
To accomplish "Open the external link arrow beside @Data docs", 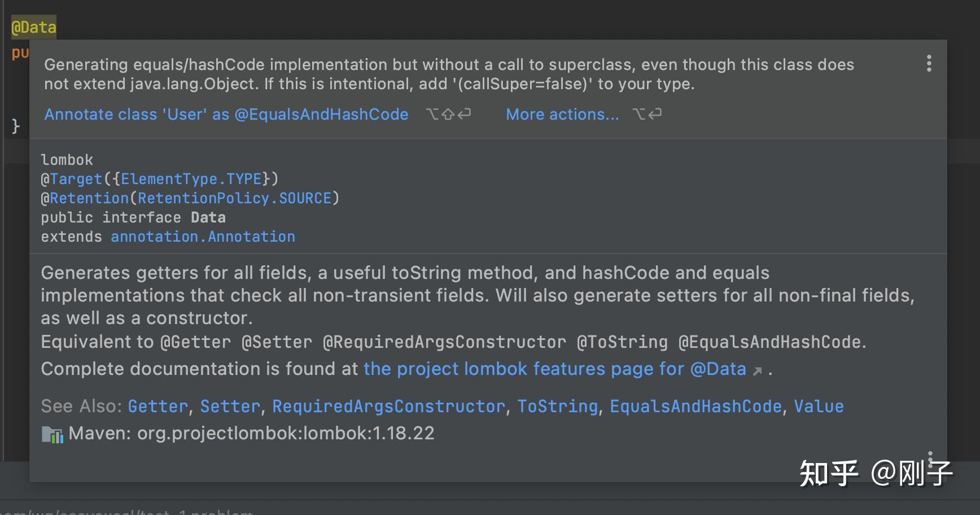I will (756, 370).
